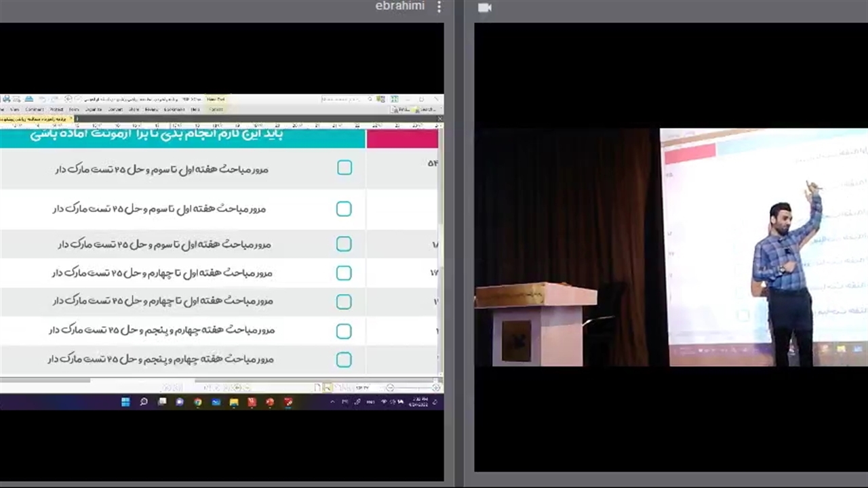868x488 pixels.
Task: Check the box in the fourth task row
Action: click(344, 273)
